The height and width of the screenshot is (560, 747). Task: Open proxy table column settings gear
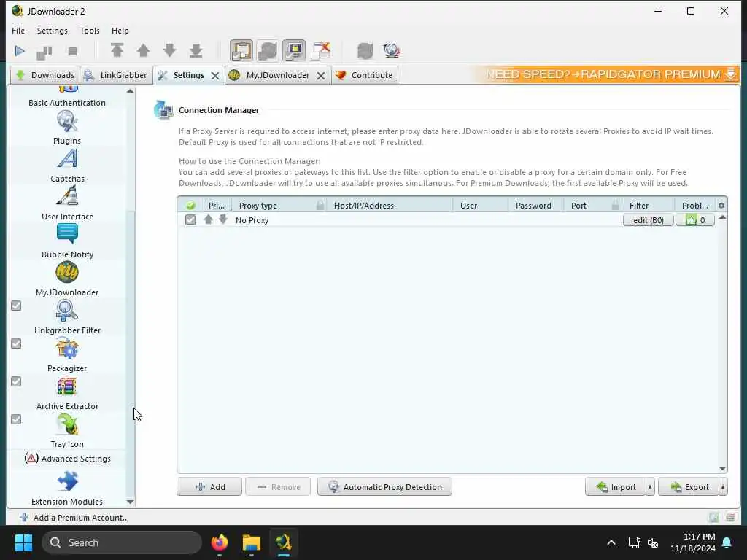tap(721, 205)
